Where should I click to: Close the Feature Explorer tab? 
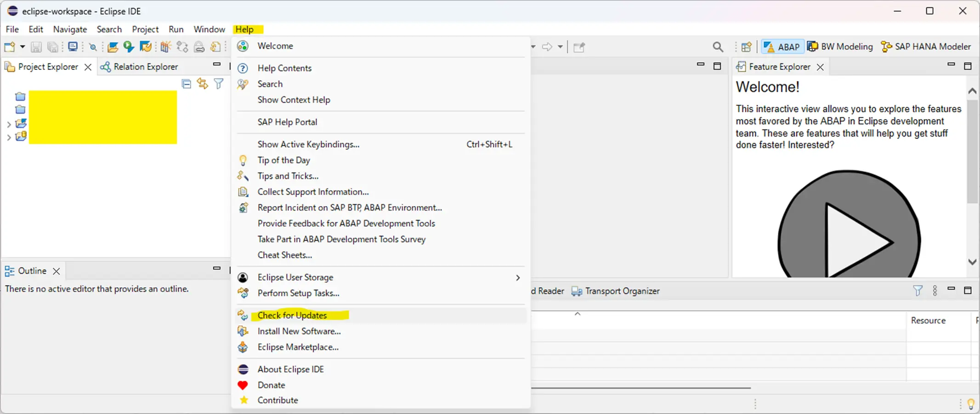pyautogui.click(x=820, y=67)
